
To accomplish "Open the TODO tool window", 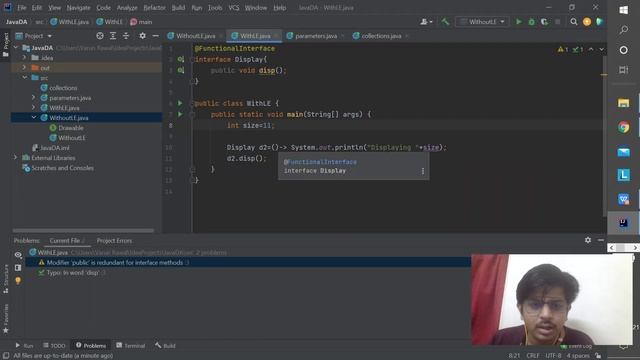I will click(54, 345).
